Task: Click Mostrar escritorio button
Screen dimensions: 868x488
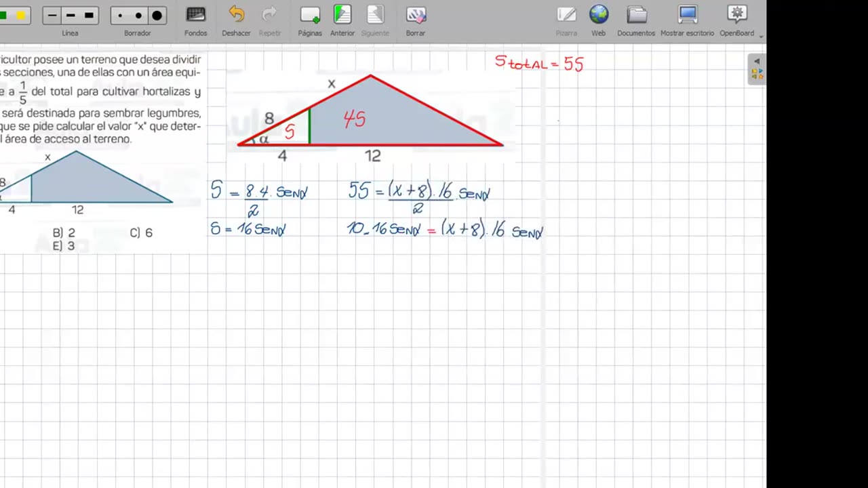Action: click(687, 20)
